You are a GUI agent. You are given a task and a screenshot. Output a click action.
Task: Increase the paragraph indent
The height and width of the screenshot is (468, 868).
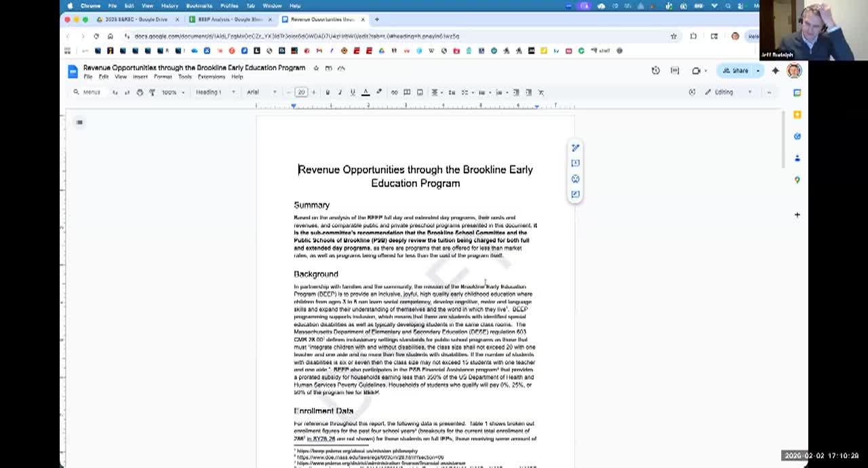(529, 92)
